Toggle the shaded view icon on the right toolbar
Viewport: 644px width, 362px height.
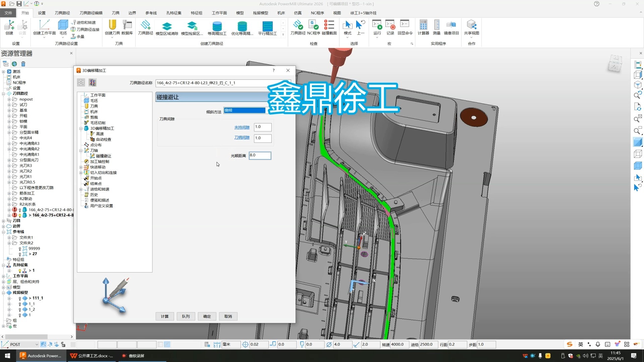[x=638, y=142]
